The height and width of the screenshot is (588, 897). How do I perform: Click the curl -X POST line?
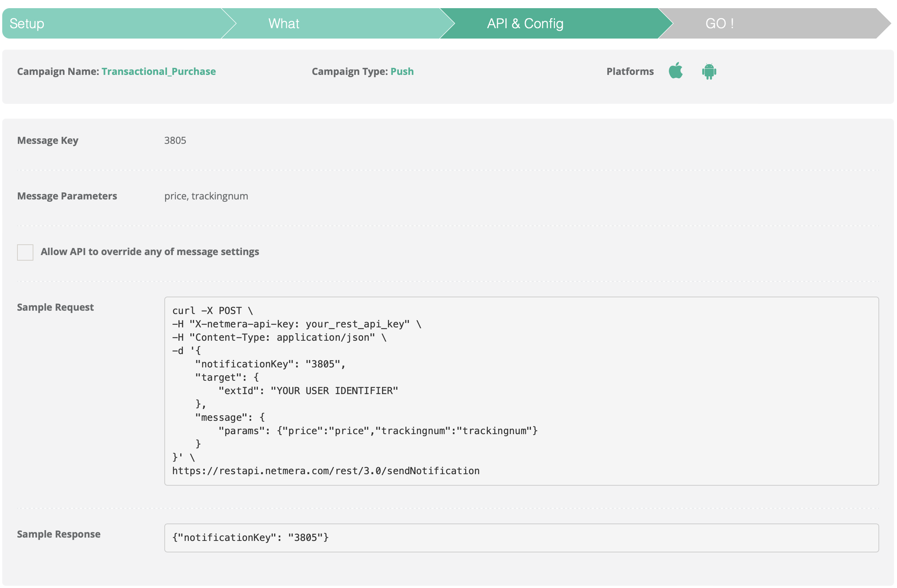click(x=212, y=310)
